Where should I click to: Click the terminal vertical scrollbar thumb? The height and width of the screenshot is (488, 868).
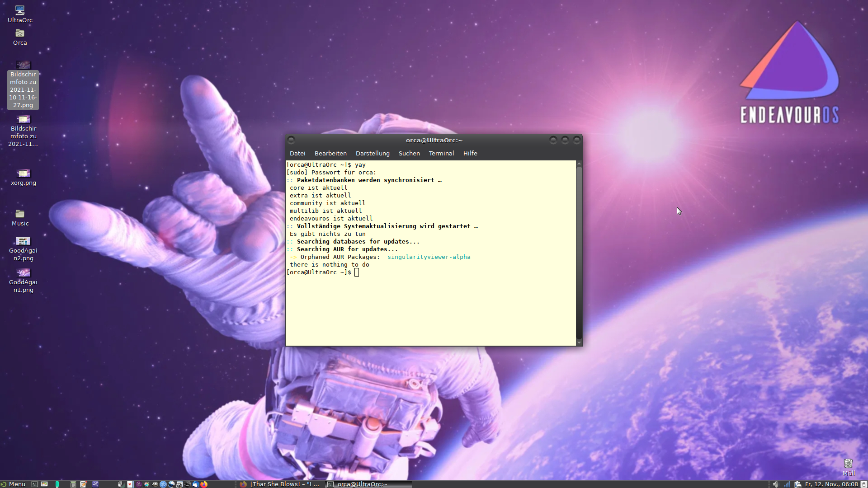pyautogui.click(x=579, y=253)
